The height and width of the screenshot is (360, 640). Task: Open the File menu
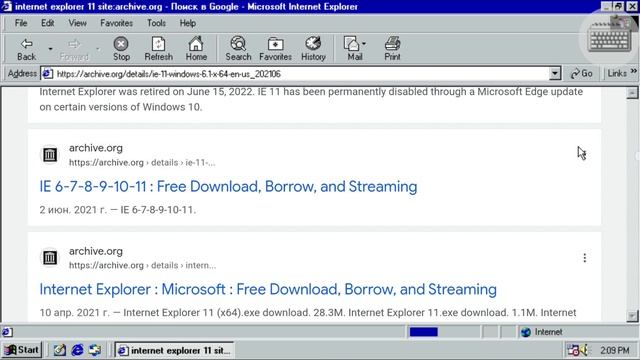[x=21, y=23]
